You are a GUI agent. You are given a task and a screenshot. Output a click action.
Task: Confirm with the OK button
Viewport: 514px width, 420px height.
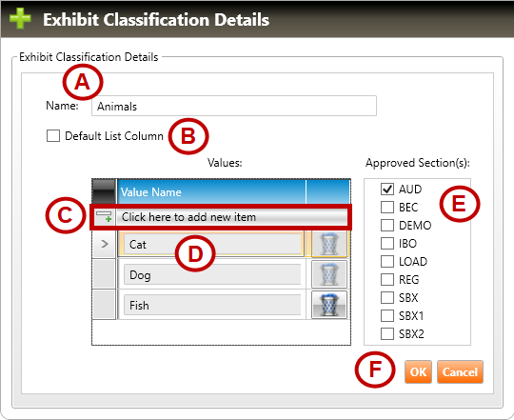point(418,371)
